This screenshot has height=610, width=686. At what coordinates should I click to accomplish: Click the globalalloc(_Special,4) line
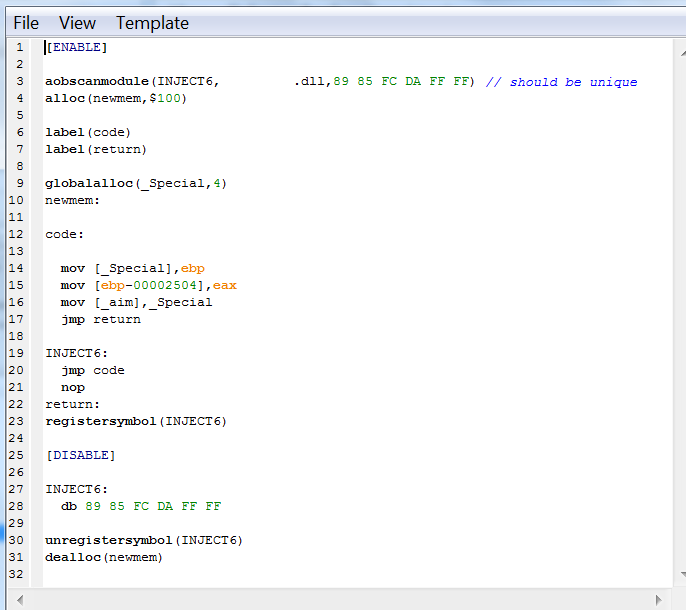click(136, 184)
